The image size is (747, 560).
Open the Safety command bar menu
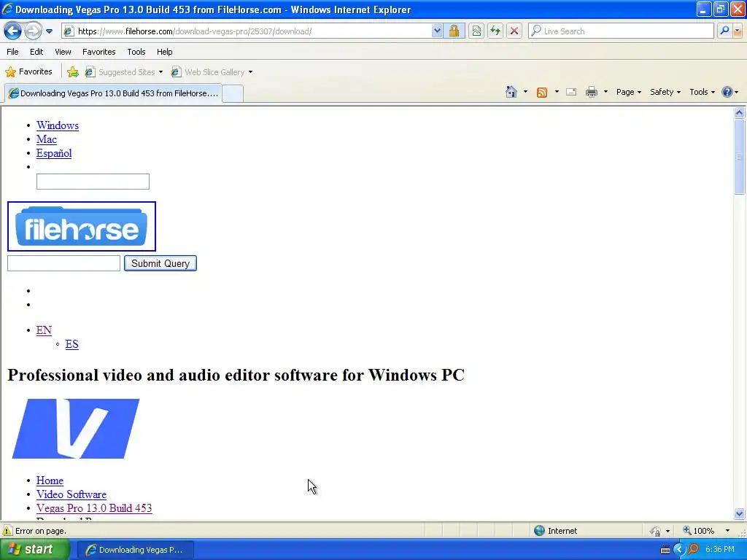pos(665,92)
